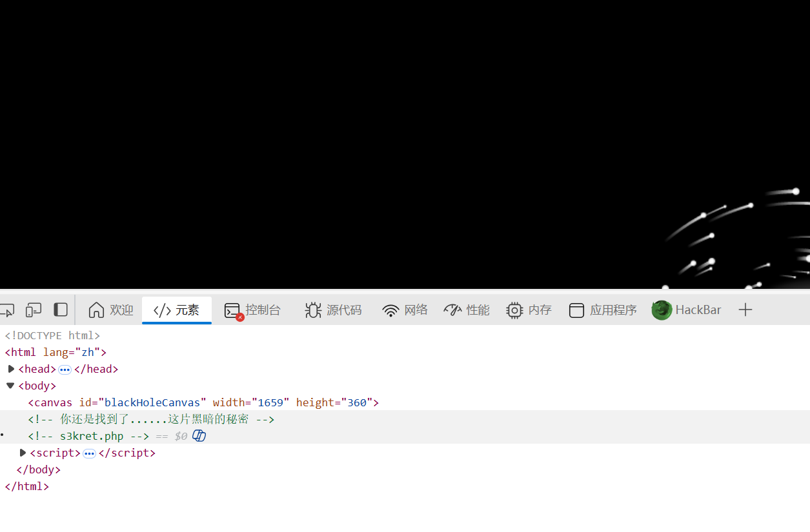Viewport: 810px width, 532px height.
Task: Open the 控制台 (Console) tab
Action: [253, 310]
